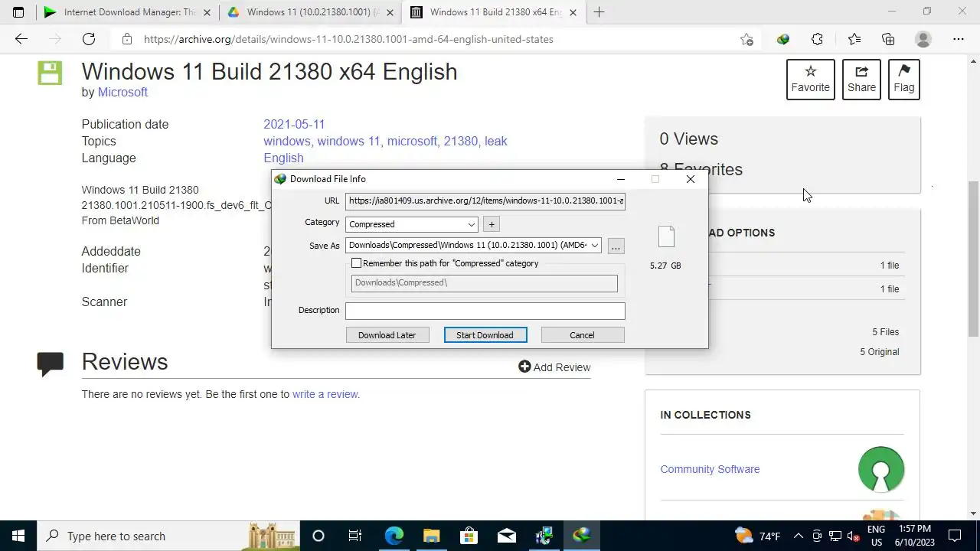Click the muted volume tray icon

coord(854,536)
